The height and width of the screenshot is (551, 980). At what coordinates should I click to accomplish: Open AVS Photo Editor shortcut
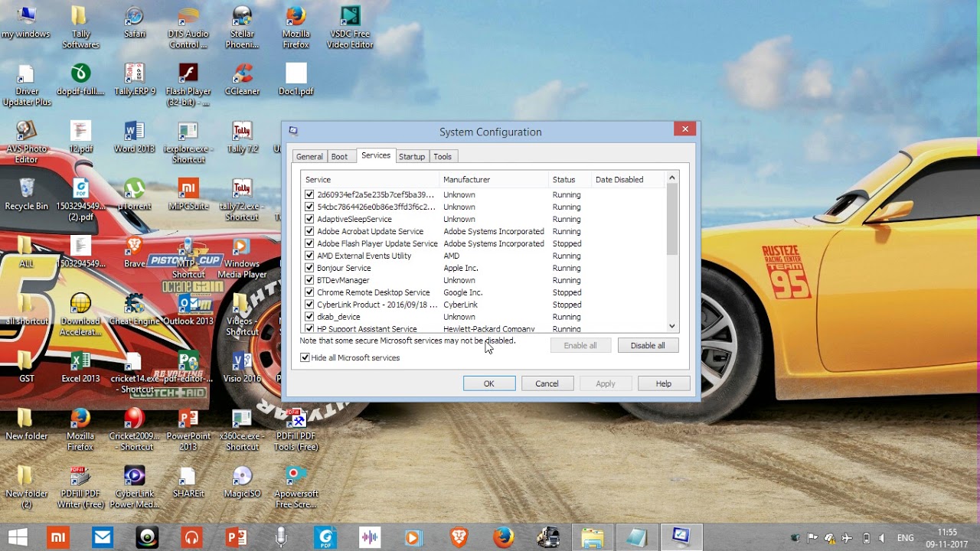26,142
